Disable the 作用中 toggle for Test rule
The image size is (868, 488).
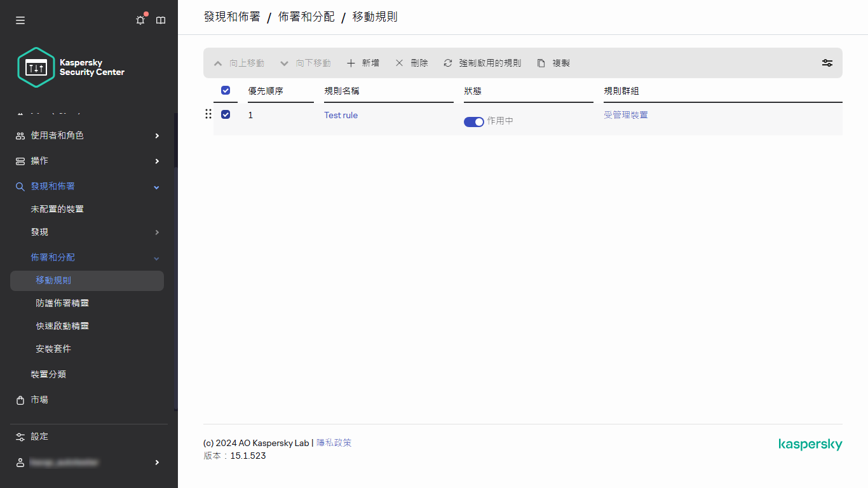(x=474, y=121)
